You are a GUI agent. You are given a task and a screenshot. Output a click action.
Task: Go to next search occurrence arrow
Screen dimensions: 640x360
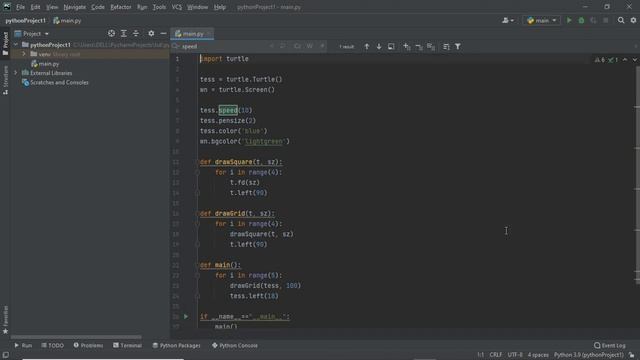tap(379, 47)
